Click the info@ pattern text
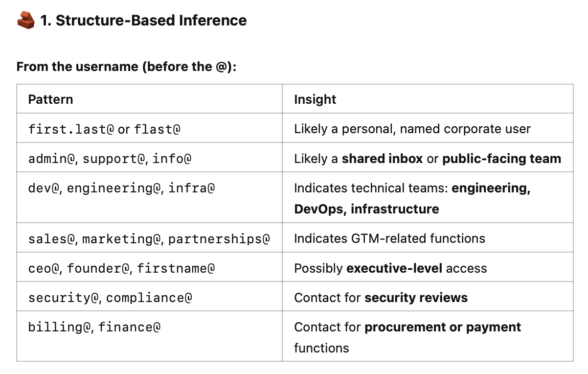This screenshot has width=588, height=374. click(172, 159)
